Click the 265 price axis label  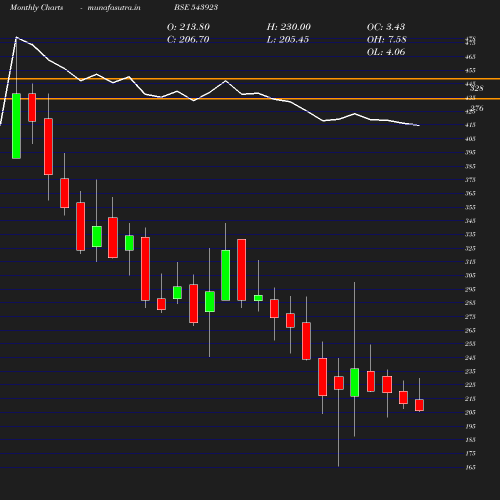(470, 330)
